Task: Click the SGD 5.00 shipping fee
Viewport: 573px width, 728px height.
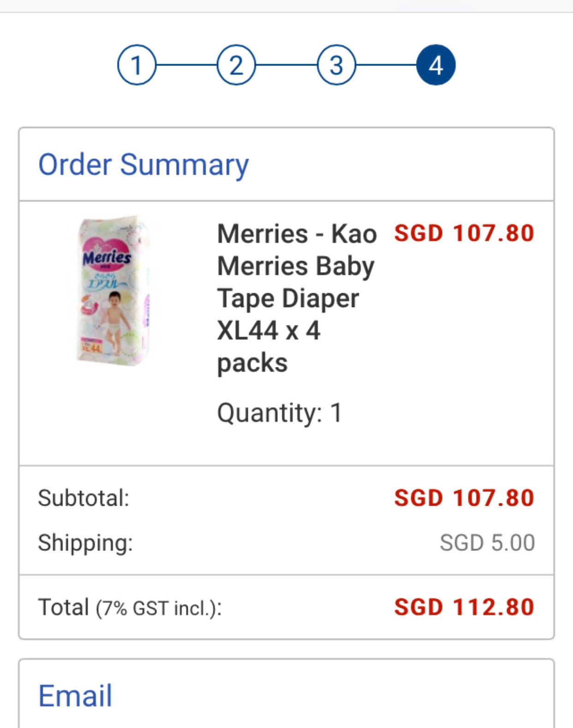Action: [487, 543]
